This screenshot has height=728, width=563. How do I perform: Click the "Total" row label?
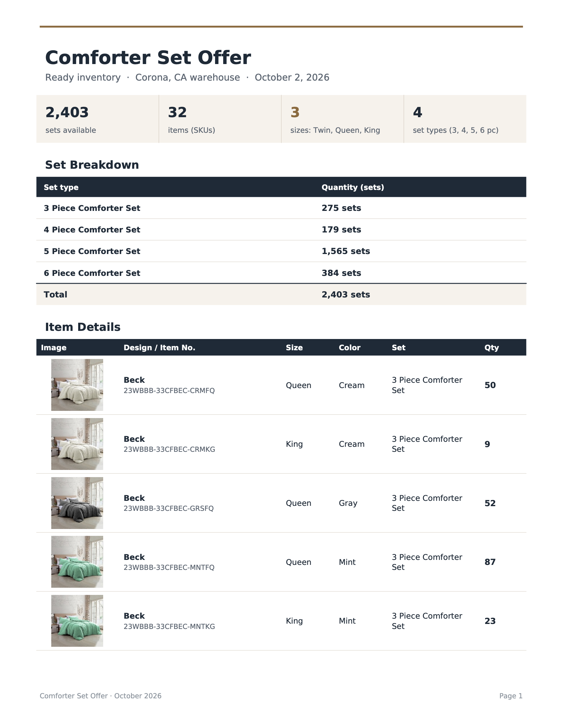[55, 295]
